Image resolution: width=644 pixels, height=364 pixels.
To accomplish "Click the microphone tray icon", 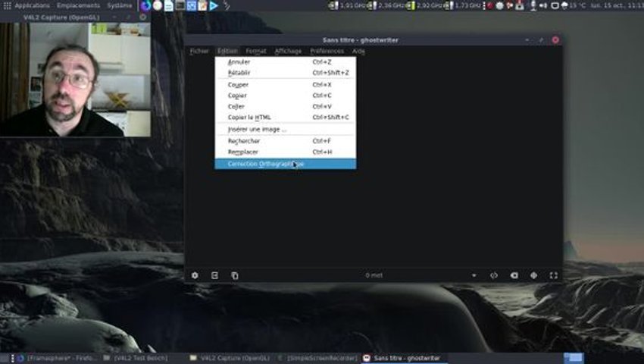I will [533, 5].
